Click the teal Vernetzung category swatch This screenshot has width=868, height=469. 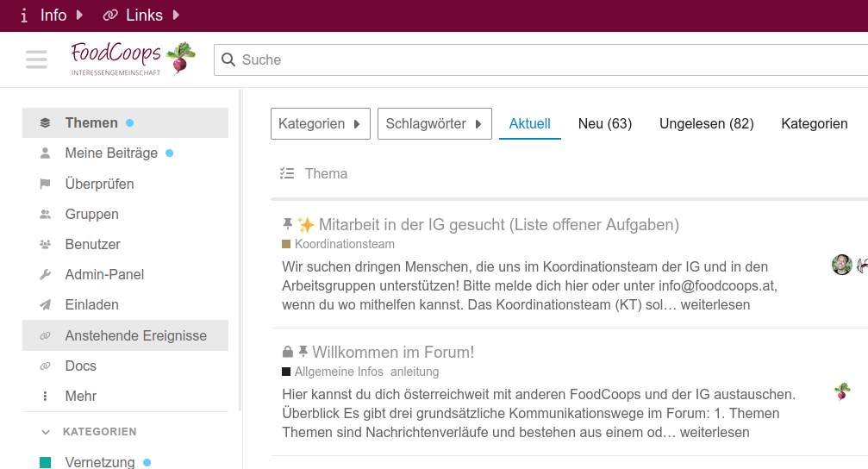point(46,463)
